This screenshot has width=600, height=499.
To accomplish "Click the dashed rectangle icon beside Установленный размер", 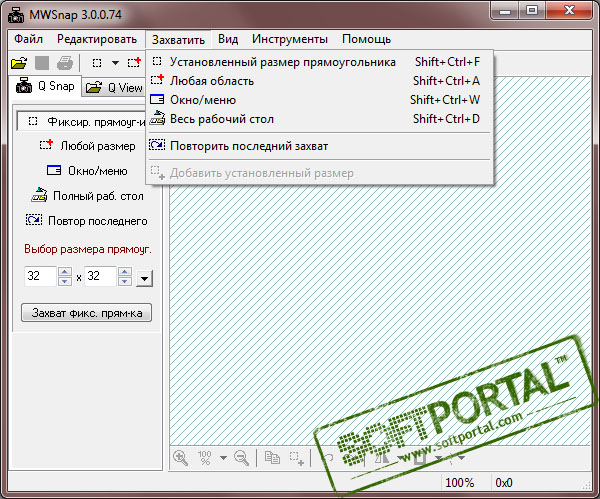I will point(157,61).
